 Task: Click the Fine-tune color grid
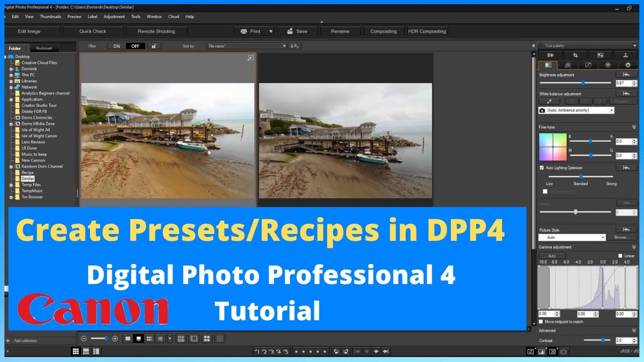[x=552, y=147]
